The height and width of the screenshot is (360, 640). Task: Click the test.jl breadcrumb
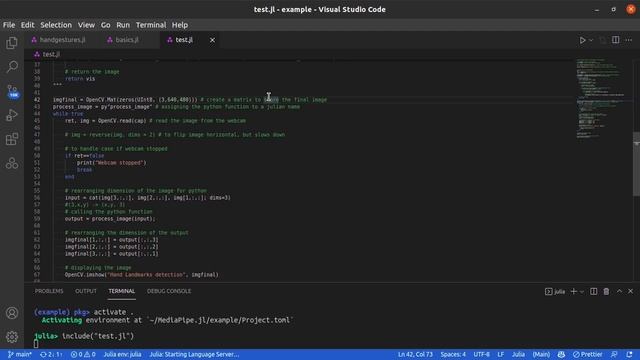pos(47,54)
